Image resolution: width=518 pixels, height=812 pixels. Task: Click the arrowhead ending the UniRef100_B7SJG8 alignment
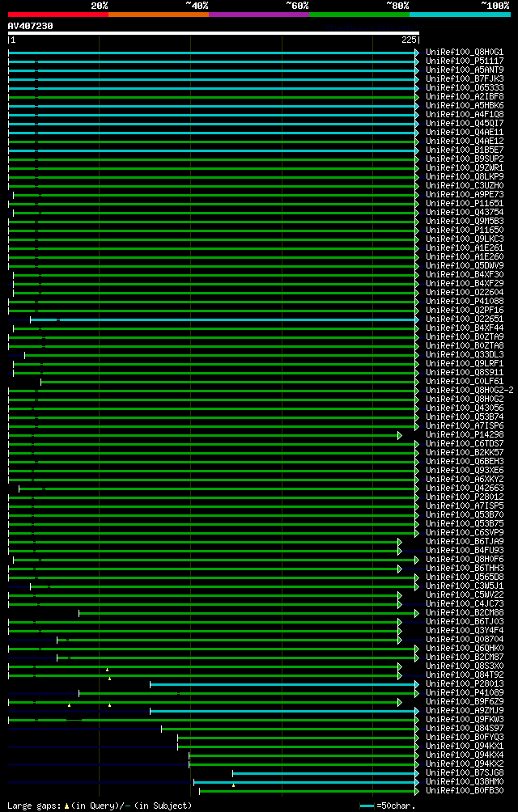click(x=417, y=774)
